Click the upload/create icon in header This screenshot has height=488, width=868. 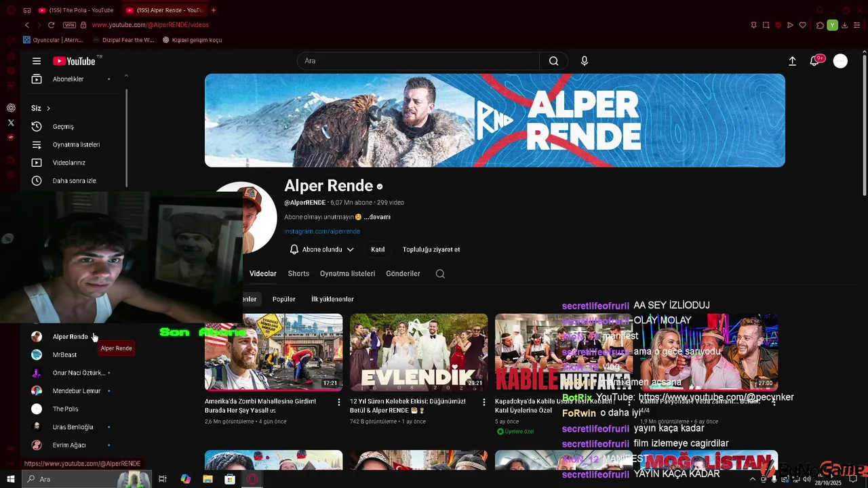pyautogui.click(x=792, y=61)
